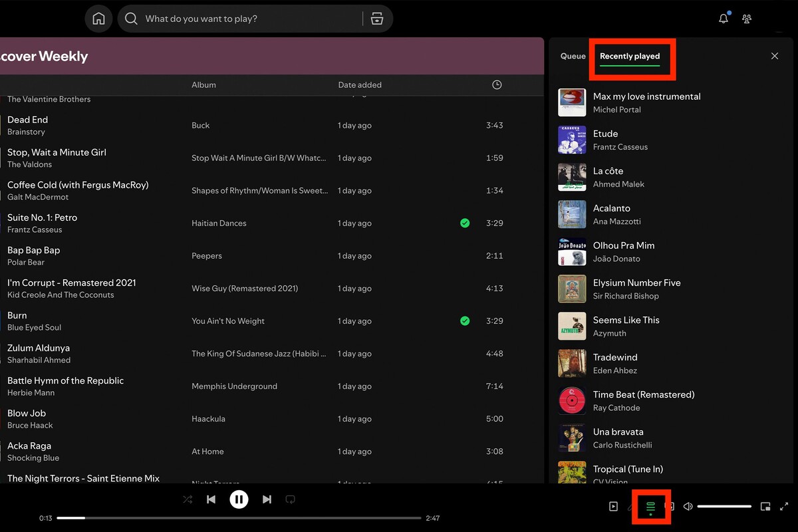Select Coffee Cold (with Fergus MacRoy)
The width and height of the screenshot is (798, 532).
click(78, 185)
